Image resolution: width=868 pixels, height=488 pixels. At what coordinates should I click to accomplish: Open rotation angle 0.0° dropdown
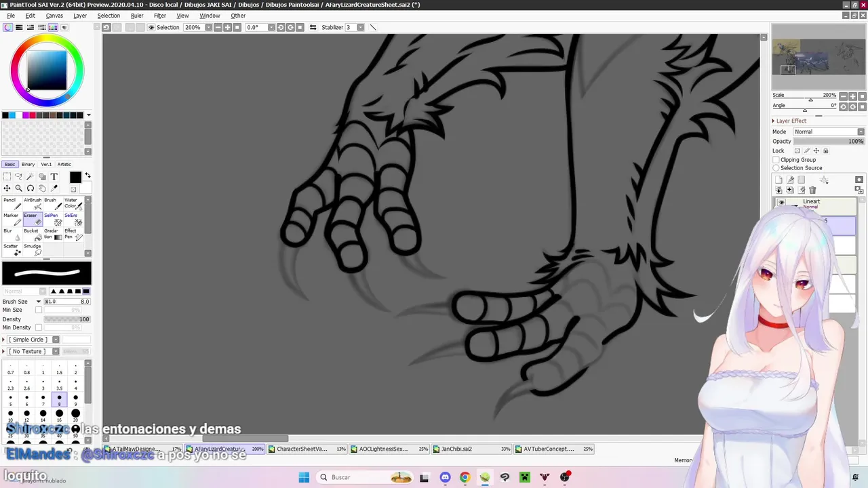click(x=271, y=27)
